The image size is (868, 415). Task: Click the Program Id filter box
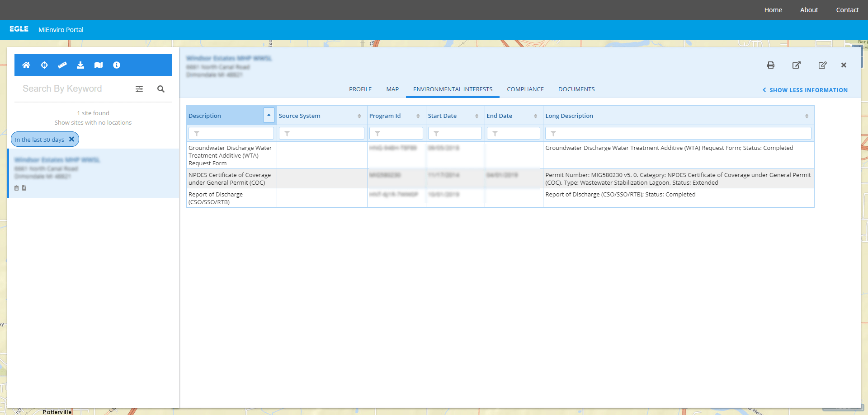[396, 133]
